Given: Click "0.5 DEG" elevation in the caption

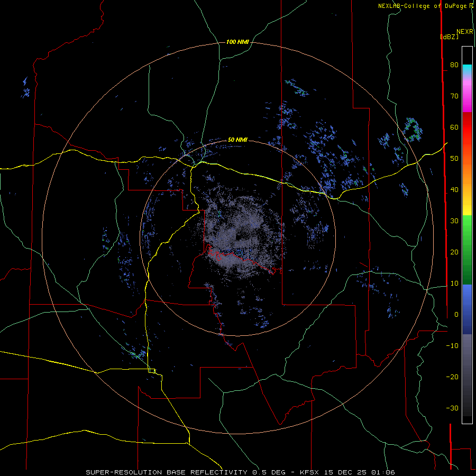Looking at the screenshot, I should (269, 472).
